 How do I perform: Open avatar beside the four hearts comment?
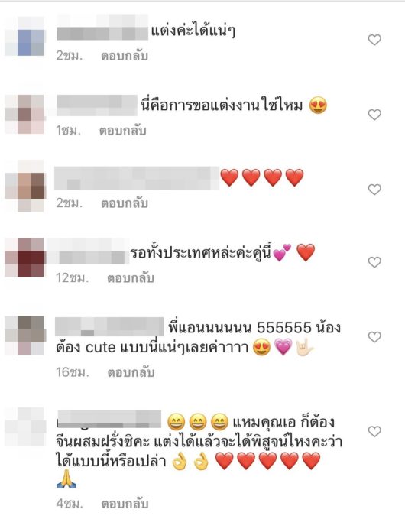point(24,186)
